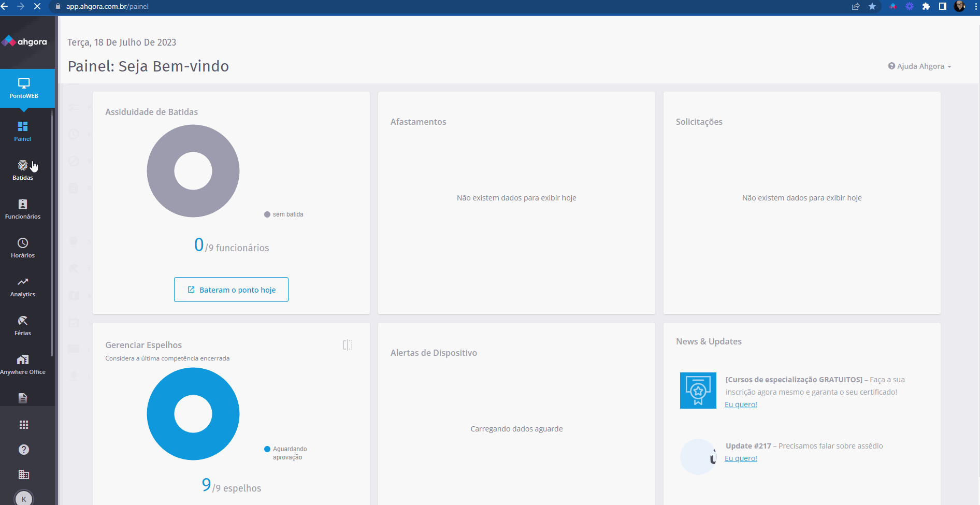Screen dimensions: 980x505
Task: Click the 9/9 espelhos count
Action: [232, 486]
